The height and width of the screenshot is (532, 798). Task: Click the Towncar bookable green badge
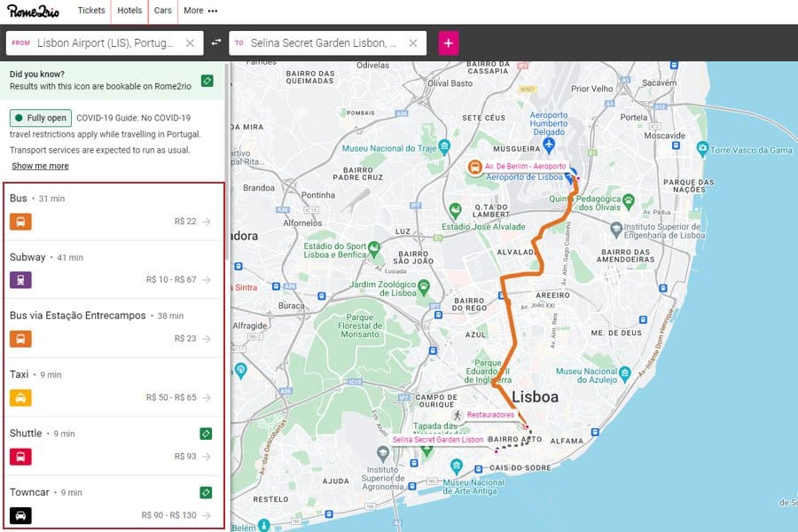click(x=206, y=493)
